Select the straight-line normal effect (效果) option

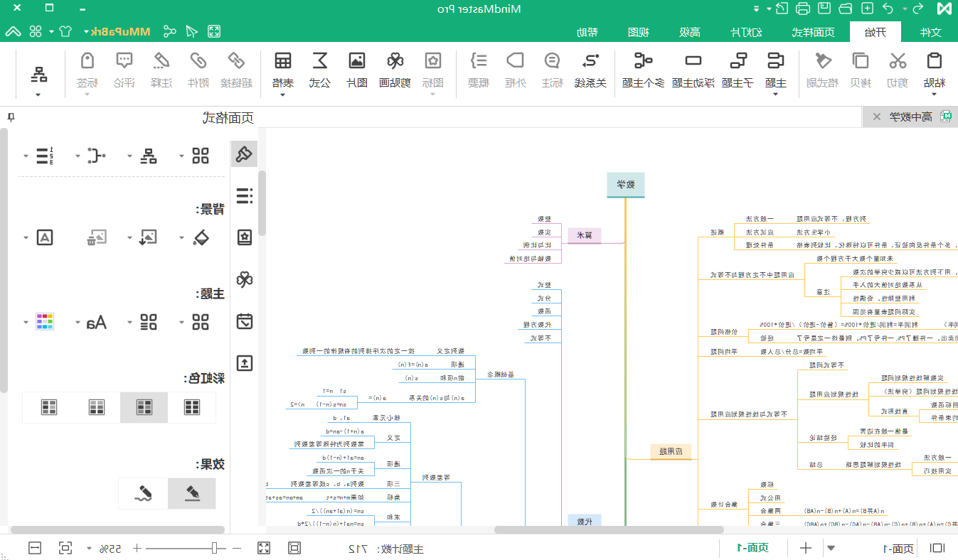click(192, 493)
